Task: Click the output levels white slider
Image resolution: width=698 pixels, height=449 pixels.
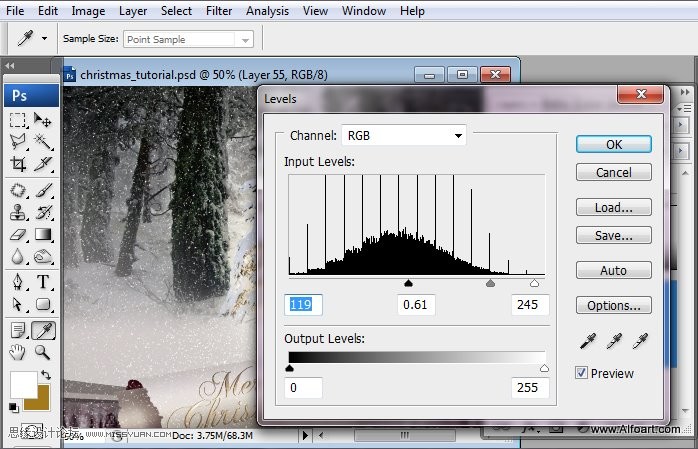Action: pos(544,368)
